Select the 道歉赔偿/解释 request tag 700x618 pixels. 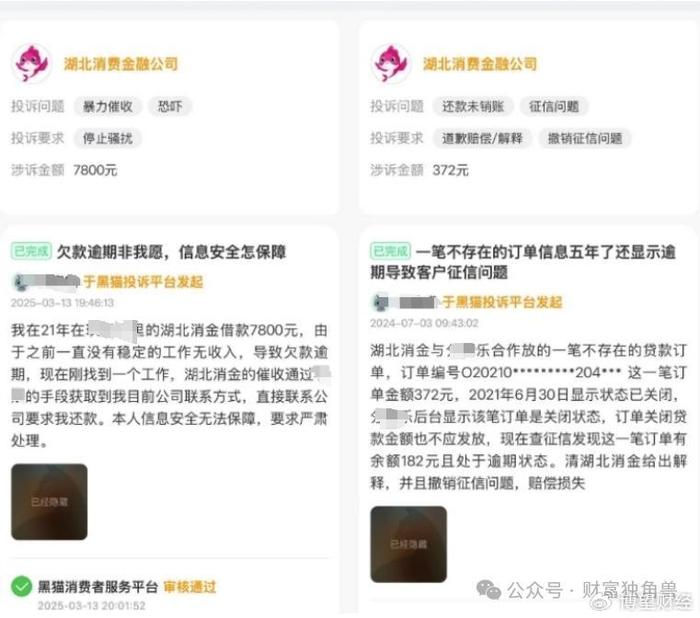[x=482, y=138]
